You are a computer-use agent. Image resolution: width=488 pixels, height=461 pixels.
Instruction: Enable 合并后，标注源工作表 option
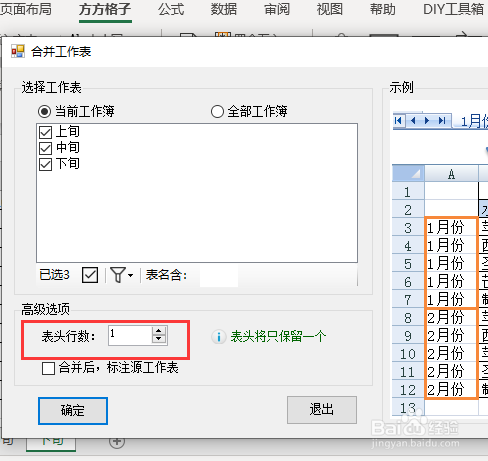pos(48,369)
